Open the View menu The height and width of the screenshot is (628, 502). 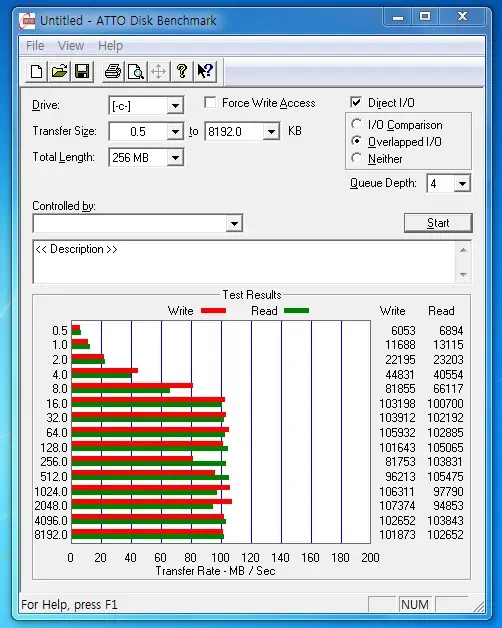tap(71, 46)
